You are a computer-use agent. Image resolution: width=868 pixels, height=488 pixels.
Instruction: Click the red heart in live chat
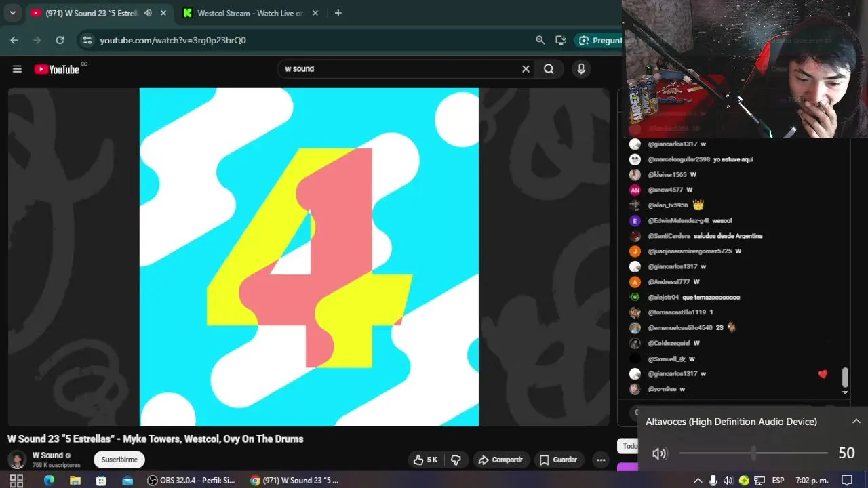[x=823, y=373]
